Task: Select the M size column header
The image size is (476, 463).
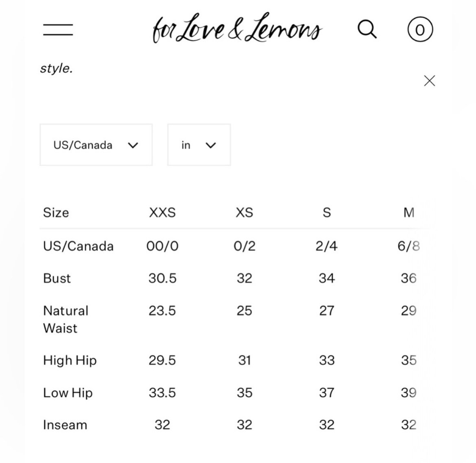Action: (409, 212)
